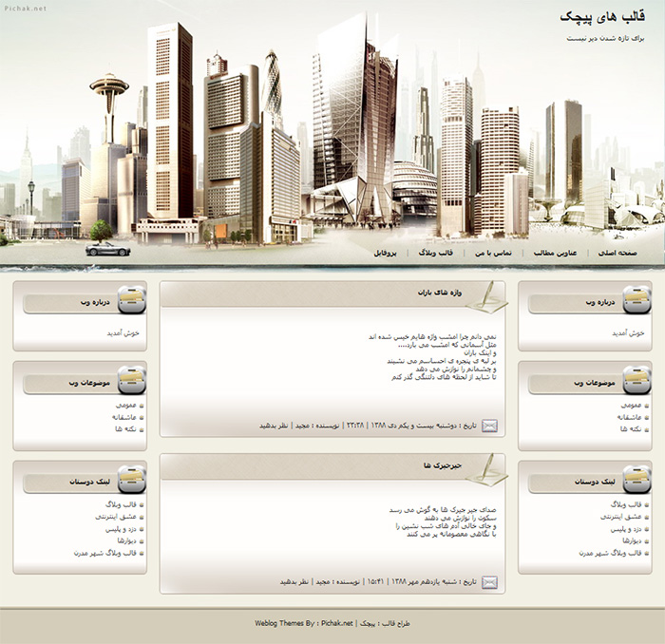Click the subtitle برای تازه شدن دیر نیست
Viewport: 665px width, 644px height.
pos(606,38)
